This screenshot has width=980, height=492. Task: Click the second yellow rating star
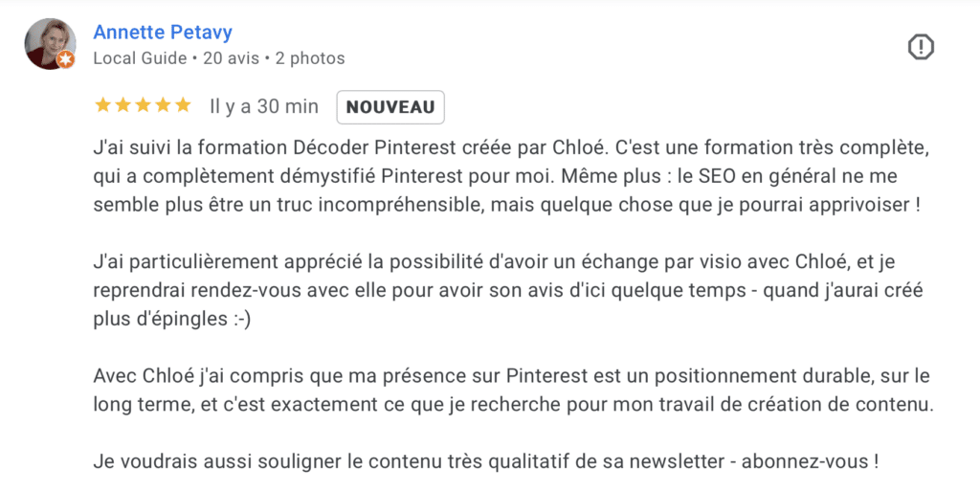tap(122, 105)
